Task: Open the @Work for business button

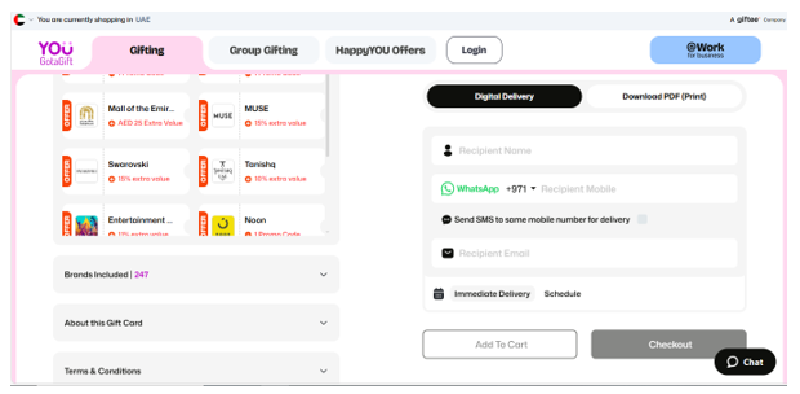Action: click(x=705, y=50)
